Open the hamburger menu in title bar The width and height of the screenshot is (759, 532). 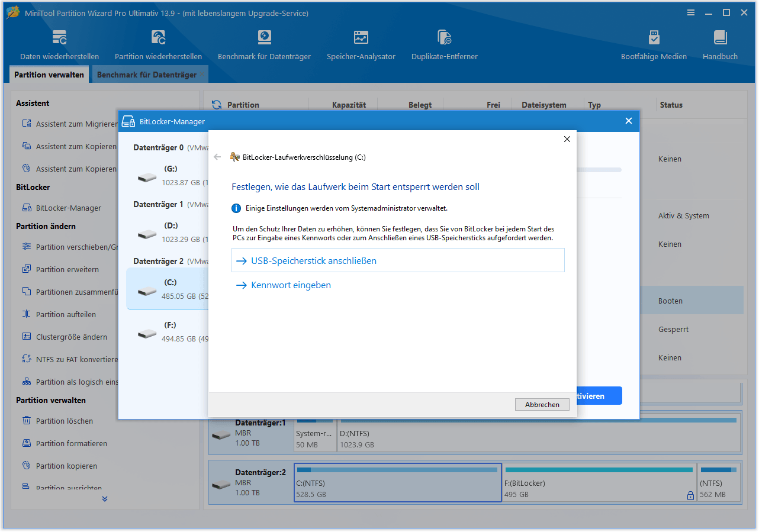click(x=691, y=12)
